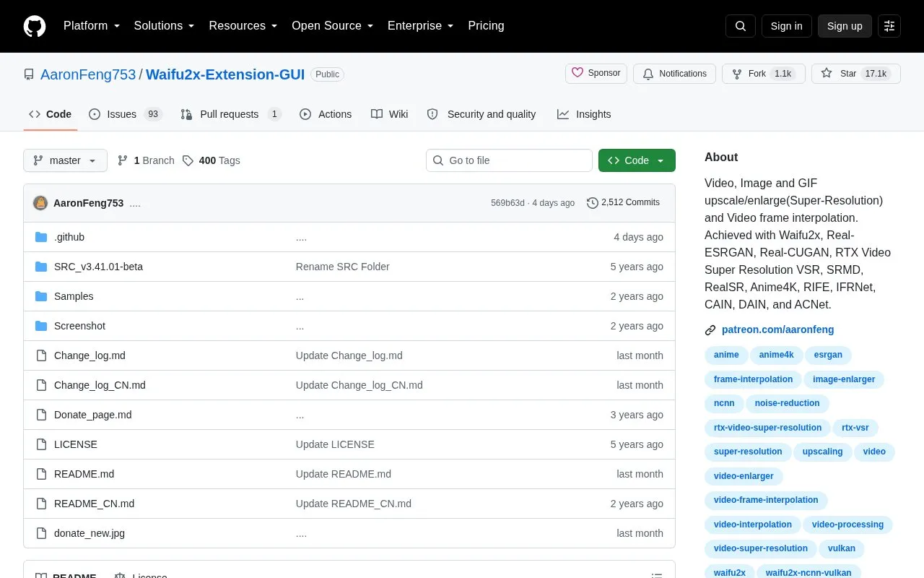Click AaronFeng753 avatar in the commit bar
This screenshot has height=578, width=924.
(40, 203)
